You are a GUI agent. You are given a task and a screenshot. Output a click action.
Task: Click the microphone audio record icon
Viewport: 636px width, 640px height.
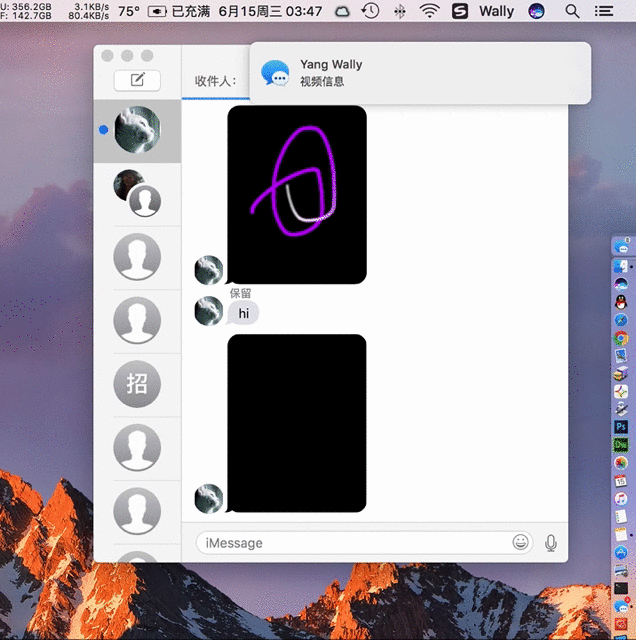tap(551, 543)
